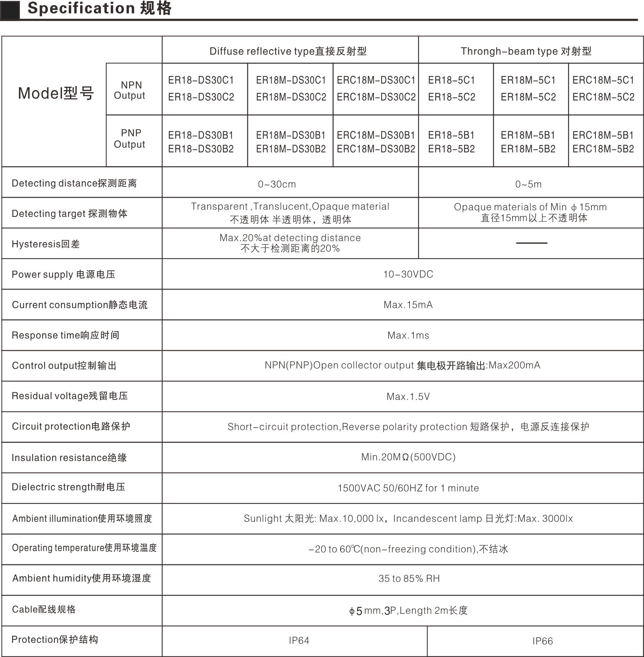The width and height of the screenshot is (644, 657).
Task: Click model 'ERC18M-DS30C1'
Action: pos(376,80)
